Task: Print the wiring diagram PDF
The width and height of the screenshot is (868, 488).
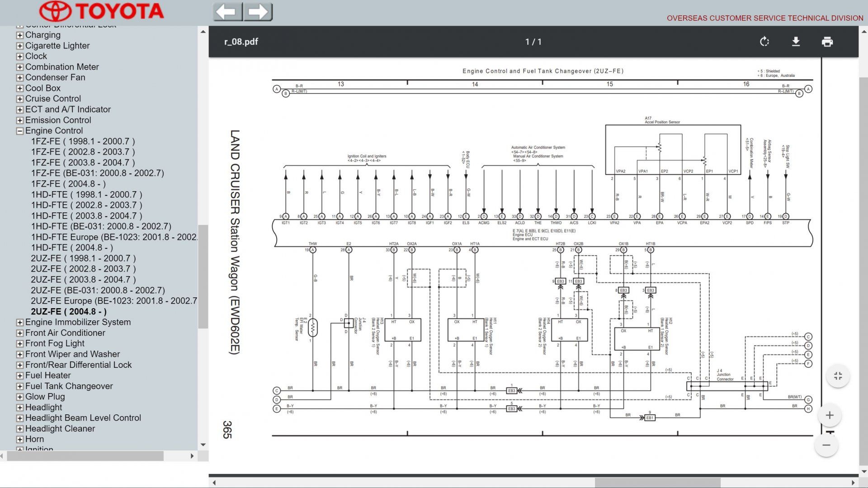Action: coord(827,42)
